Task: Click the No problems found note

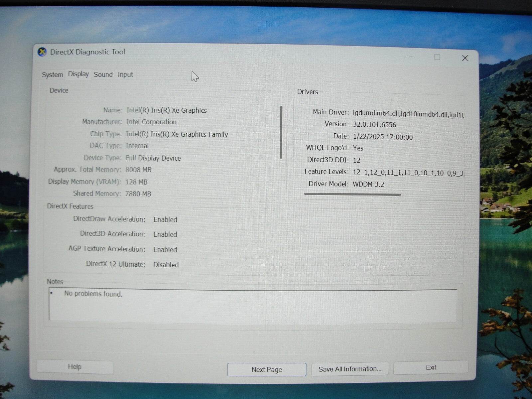Action: coord(93,294)
